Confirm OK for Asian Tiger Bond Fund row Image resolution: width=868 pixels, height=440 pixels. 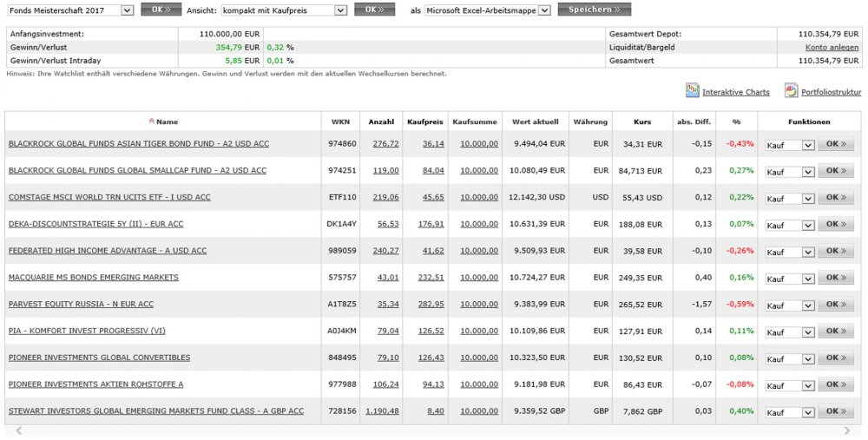(836, 144)
